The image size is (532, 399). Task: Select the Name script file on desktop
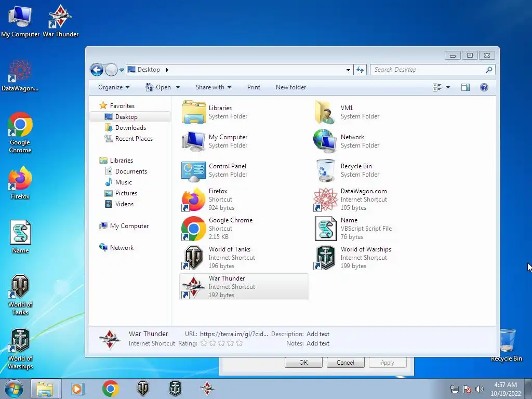[20, 237]
